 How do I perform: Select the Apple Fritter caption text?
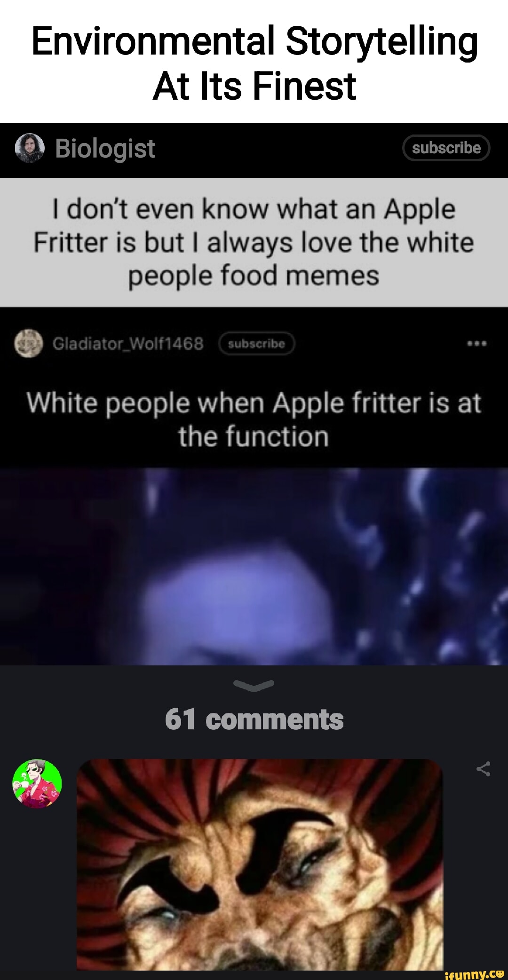(x=254, y=242)
